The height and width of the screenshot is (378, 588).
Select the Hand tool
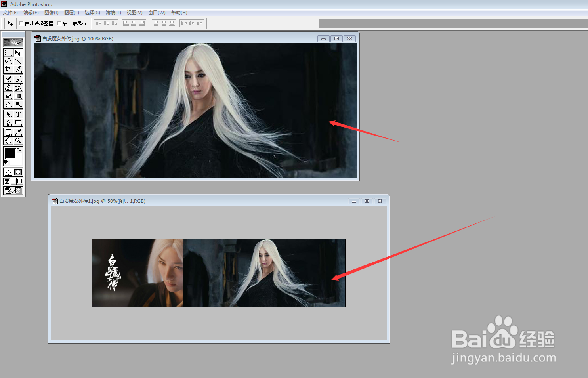[x=8, y=141]
